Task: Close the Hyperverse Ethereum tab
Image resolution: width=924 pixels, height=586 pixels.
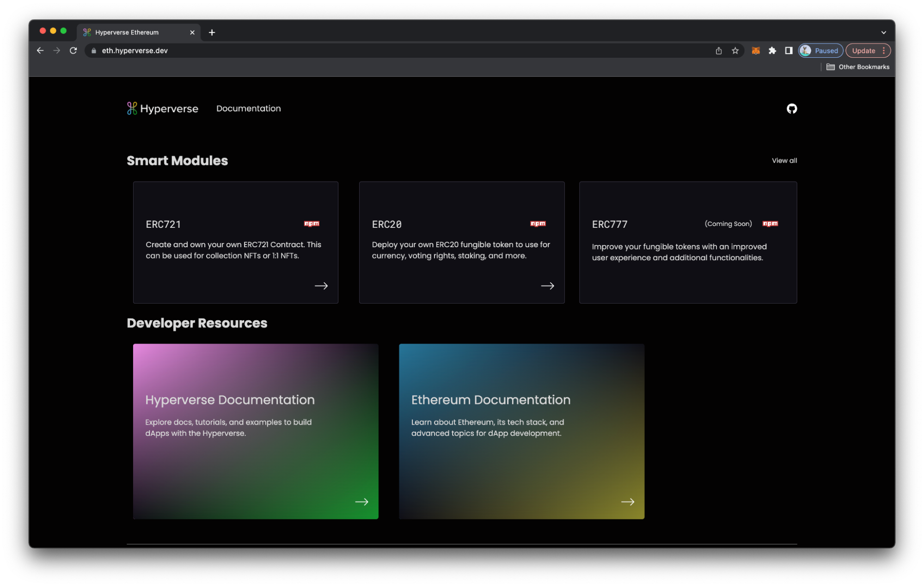Action: click(192, 32)
